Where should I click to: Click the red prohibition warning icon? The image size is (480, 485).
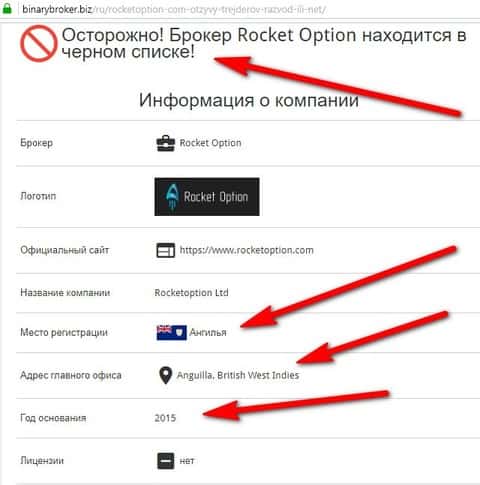tap(39, 44)
